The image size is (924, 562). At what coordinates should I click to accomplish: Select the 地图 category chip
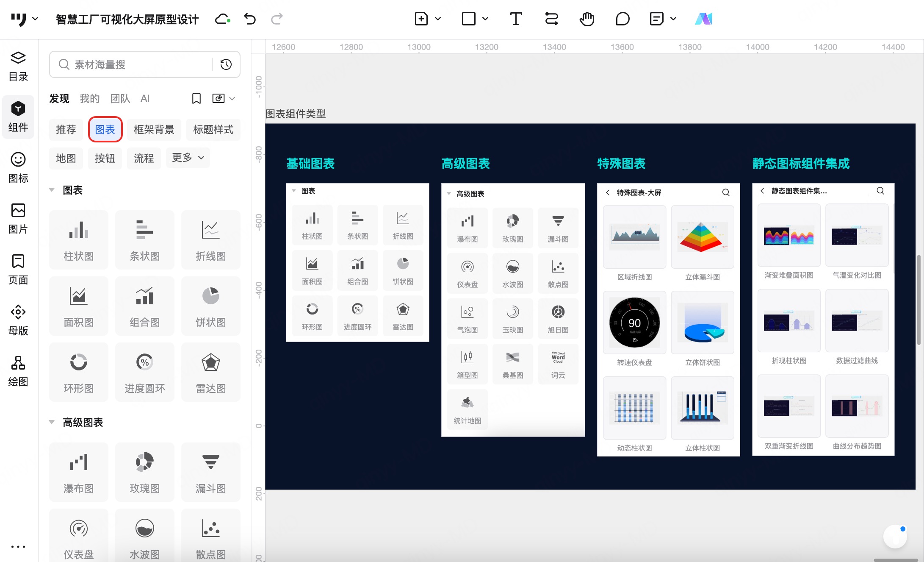click(66, 159)
